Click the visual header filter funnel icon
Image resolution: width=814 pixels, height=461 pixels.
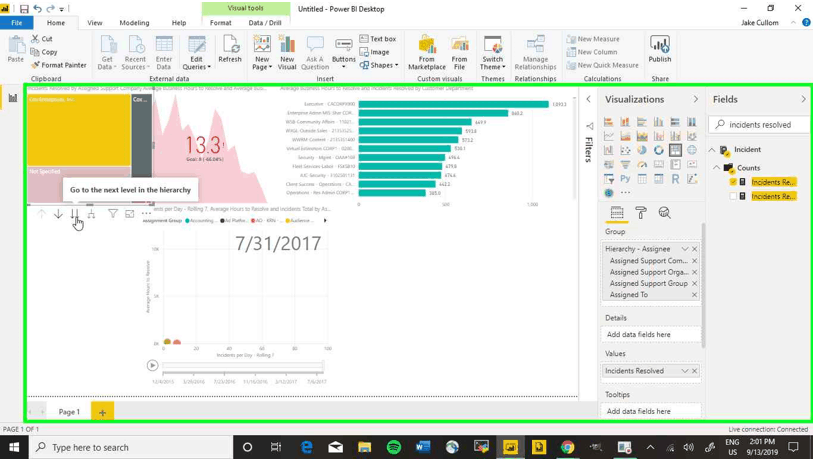coord(113,213)
